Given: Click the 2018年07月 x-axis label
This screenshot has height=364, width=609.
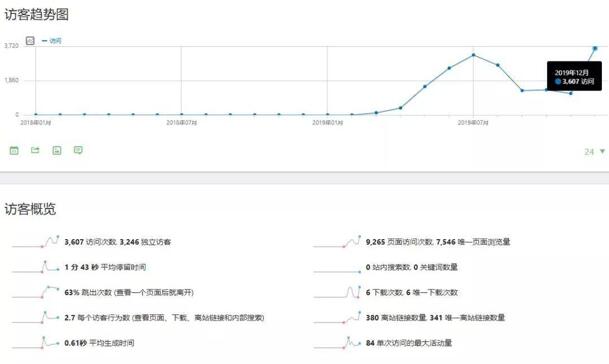Looking at the screenshot, I should [181, 123].
